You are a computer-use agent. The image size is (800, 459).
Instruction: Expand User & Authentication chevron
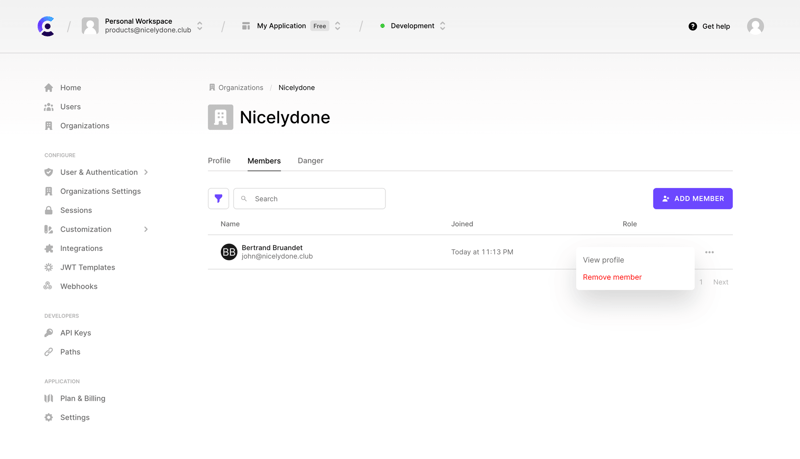pos(146,172)
